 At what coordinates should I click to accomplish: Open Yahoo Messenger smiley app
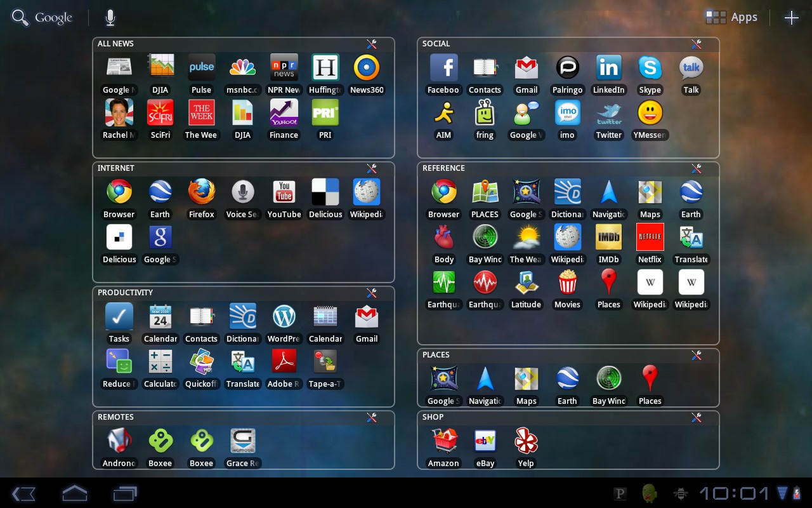pos(650,112)
